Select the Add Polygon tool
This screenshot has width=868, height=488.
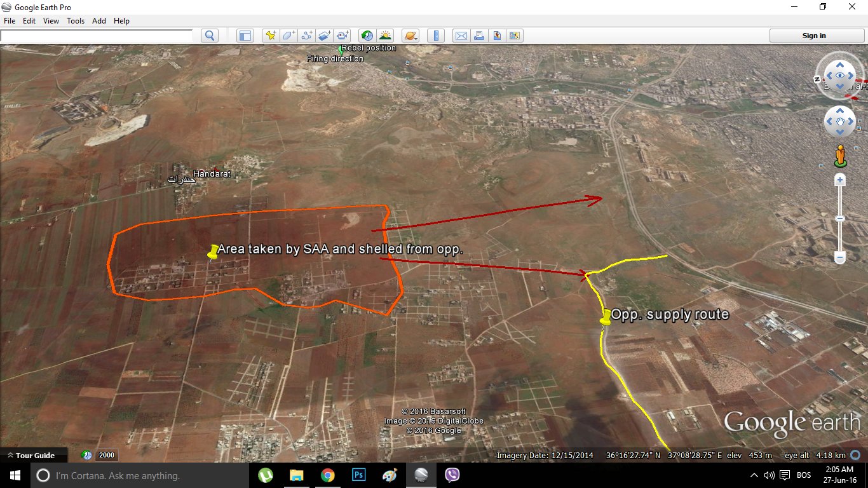[289, 36]
